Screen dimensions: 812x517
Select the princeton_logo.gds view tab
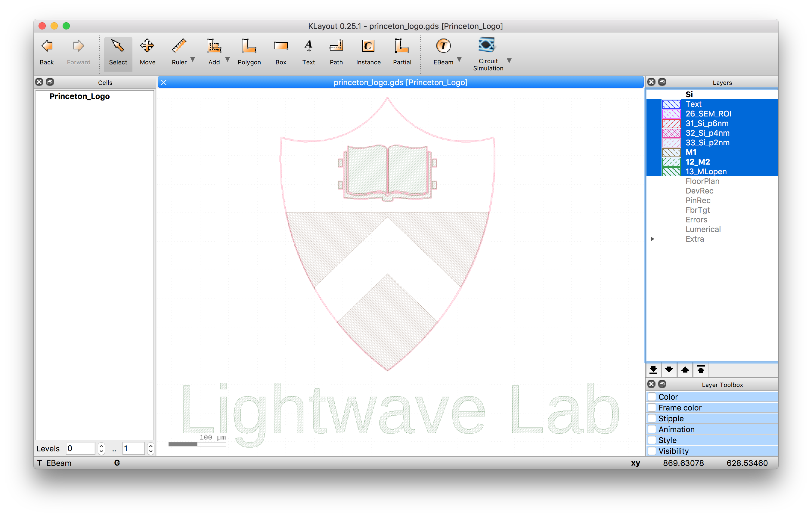401,82
